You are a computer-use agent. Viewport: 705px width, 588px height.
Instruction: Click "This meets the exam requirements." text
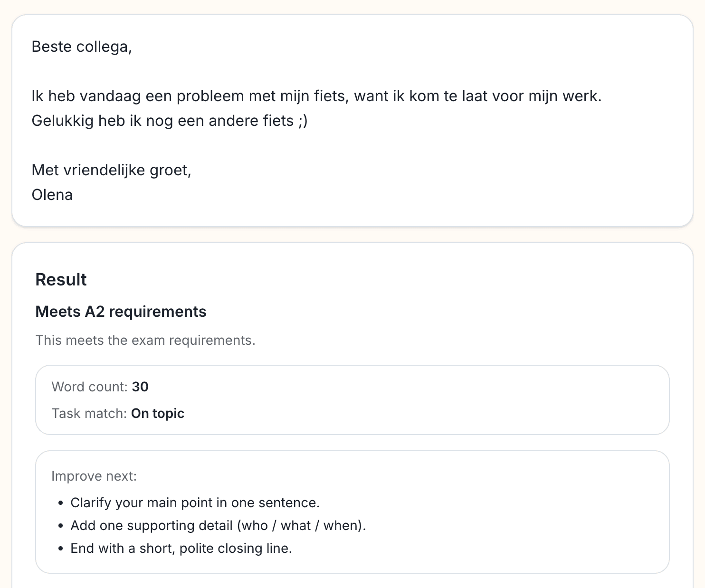(145, 340)
